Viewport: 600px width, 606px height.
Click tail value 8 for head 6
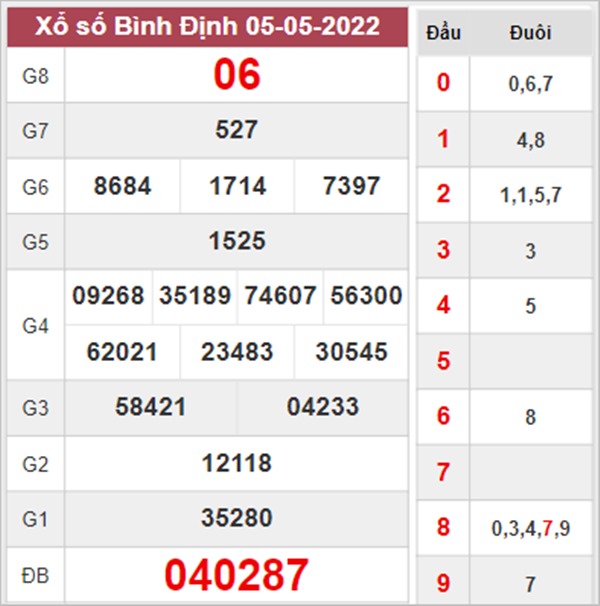pyautogui.click(x=530, y=418)
